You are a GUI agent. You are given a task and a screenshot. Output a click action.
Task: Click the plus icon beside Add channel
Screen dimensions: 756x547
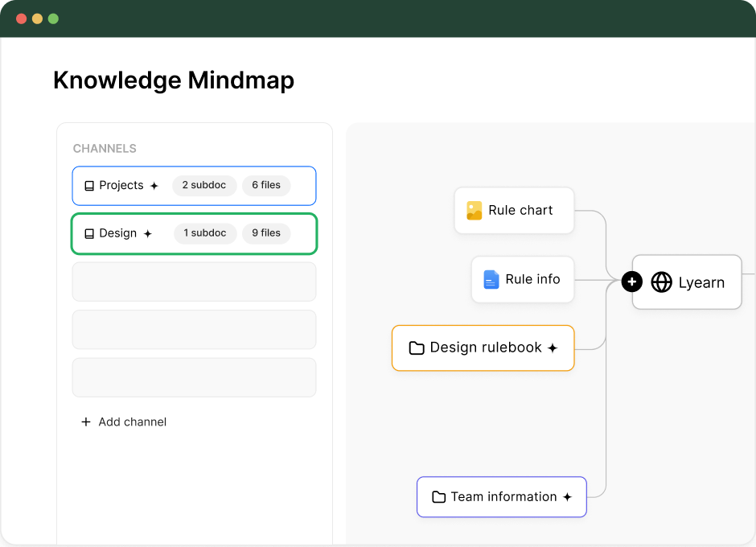(86, 422)
